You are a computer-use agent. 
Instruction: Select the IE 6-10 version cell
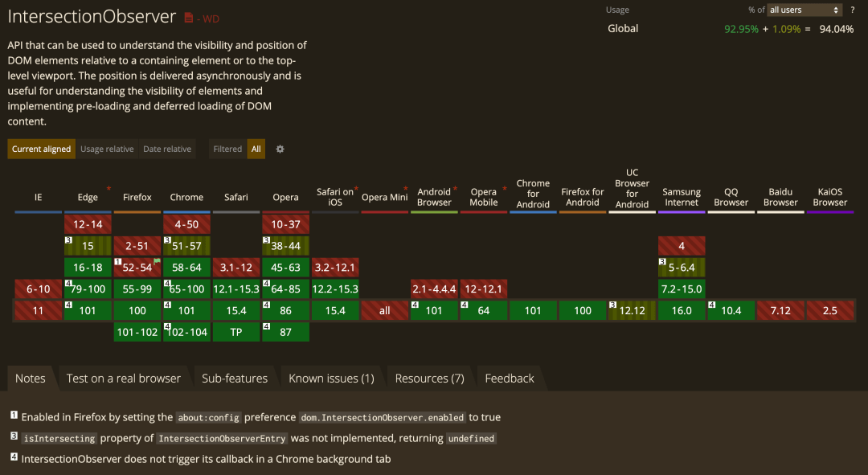click(x=39, y=289)
